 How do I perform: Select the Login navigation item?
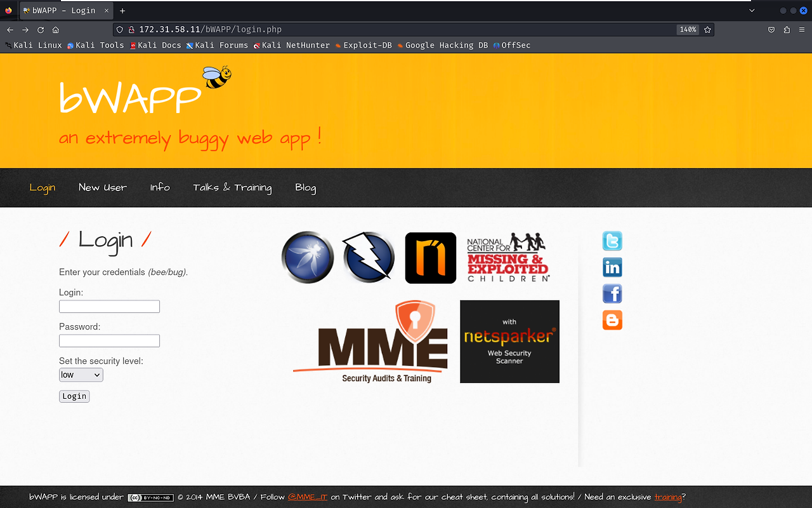pyautogui.click(x=43, y=187)
